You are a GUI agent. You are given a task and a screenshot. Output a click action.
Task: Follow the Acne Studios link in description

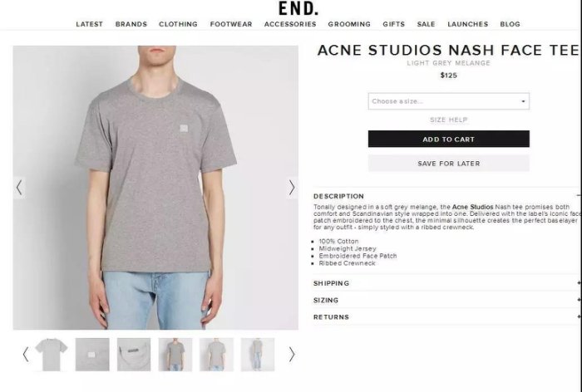(472, 207)
